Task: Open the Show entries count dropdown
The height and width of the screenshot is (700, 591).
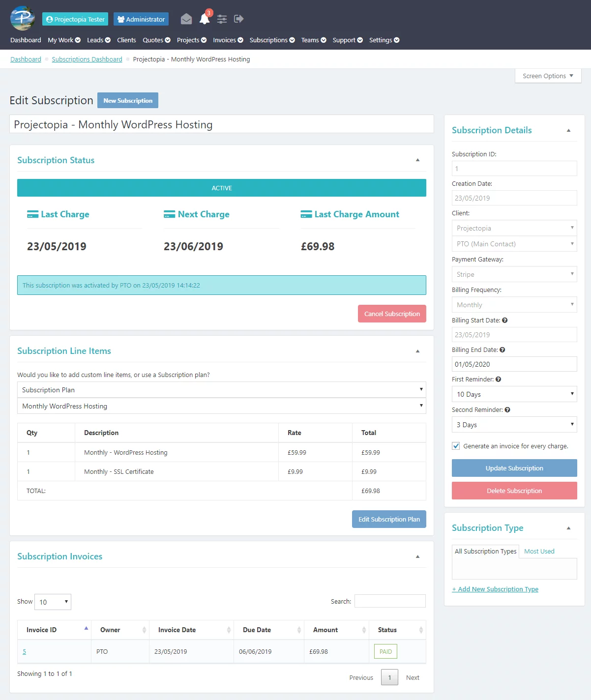Action: (x=54, y=602)
